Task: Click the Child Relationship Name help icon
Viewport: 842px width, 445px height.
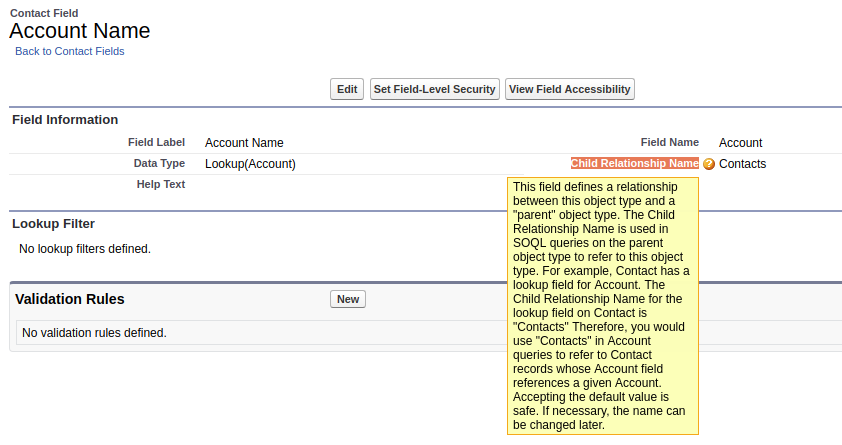Action: click(x=709, y=164)
